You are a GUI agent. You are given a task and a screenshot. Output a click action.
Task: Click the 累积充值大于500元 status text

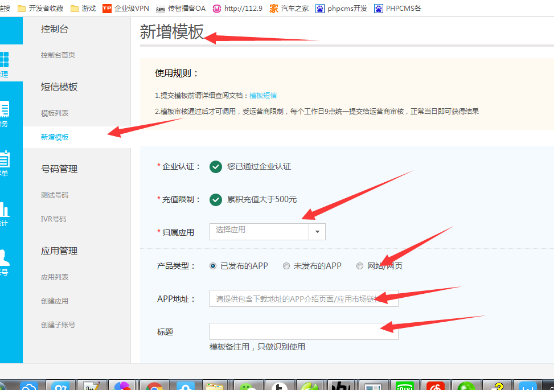262,200
